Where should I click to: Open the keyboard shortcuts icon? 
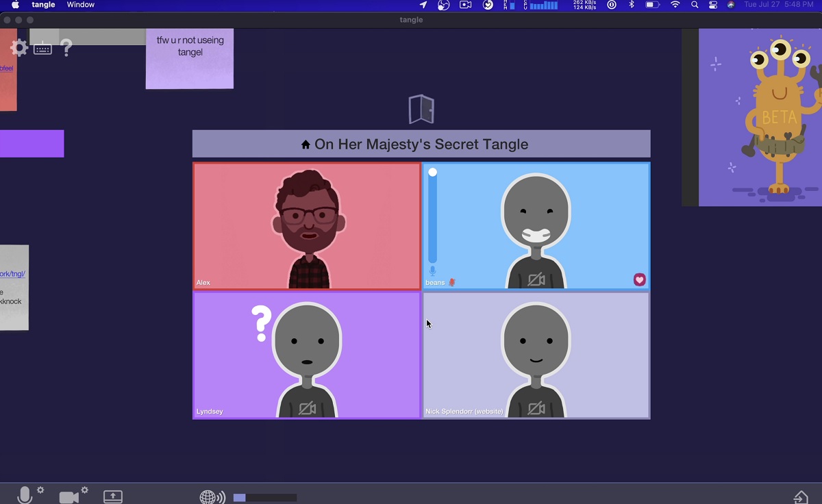[42, 48]
